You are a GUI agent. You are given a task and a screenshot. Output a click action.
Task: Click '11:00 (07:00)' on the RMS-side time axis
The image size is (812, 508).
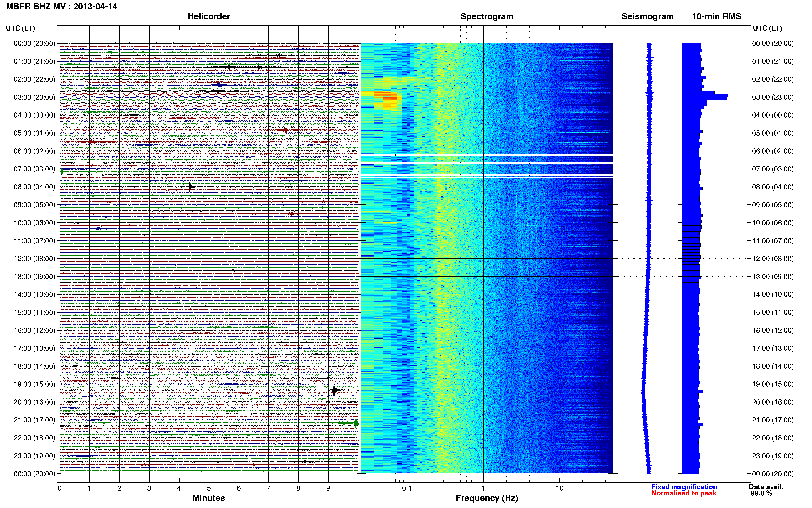point(773,241)
